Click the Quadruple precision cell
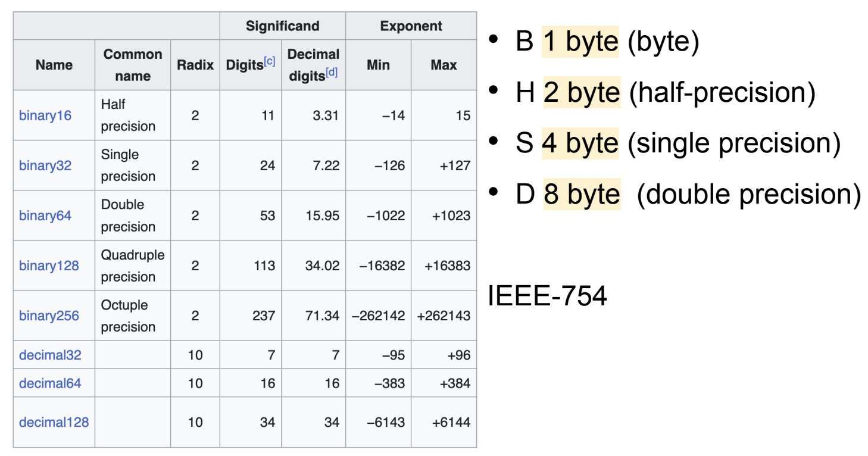This screenshot has width=868, height=456. [133, 266]
